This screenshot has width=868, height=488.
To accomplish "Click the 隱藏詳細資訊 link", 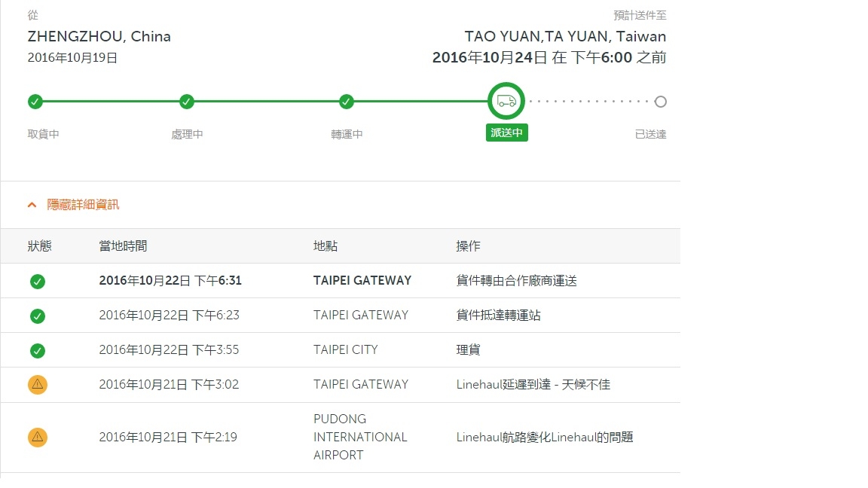I will click(83, 205).
